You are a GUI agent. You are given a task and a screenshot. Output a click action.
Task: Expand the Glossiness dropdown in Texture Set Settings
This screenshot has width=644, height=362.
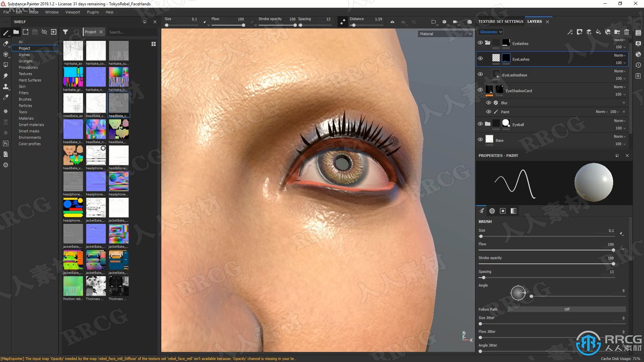(x=490, y=32)
